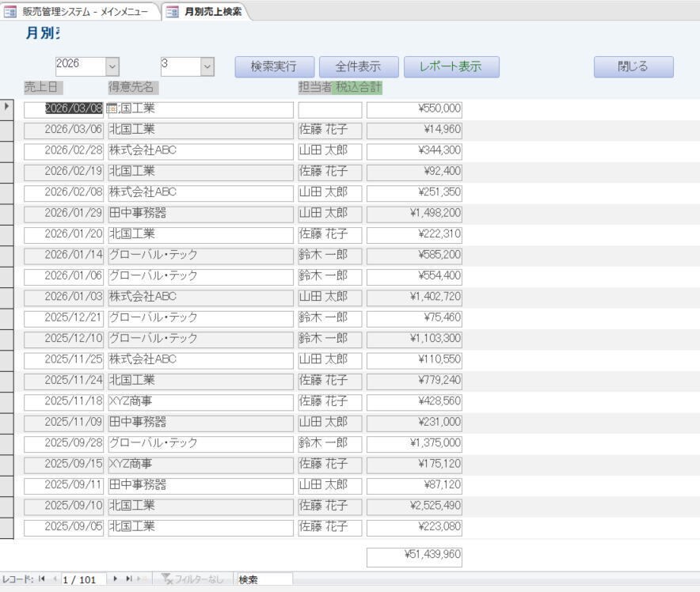Screen dimensions: 700x592
Task: Go to the previous record arrow
Action: tap(55, 579)
